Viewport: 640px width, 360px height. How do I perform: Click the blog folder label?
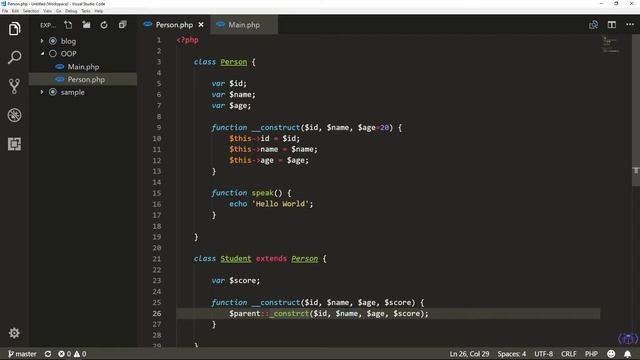(x=68, y=41)
